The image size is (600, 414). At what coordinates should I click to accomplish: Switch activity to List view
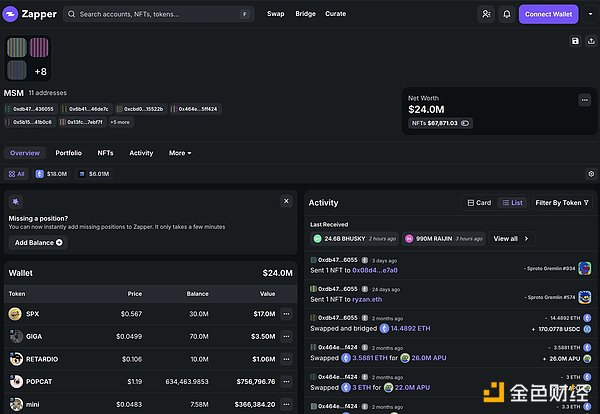(x=512, y=203)
